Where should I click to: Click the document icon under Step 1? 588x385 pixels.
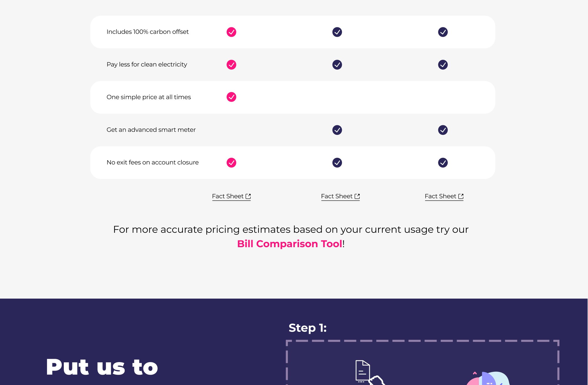pos(363,371)
